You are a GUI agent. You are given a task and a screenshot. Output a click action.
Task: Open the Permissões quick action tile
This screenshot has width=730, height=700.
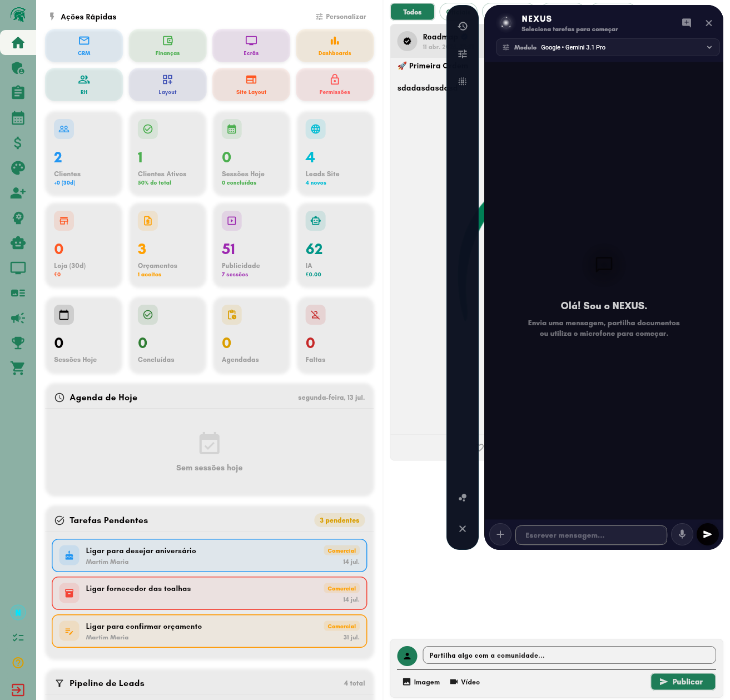[335, 85]
